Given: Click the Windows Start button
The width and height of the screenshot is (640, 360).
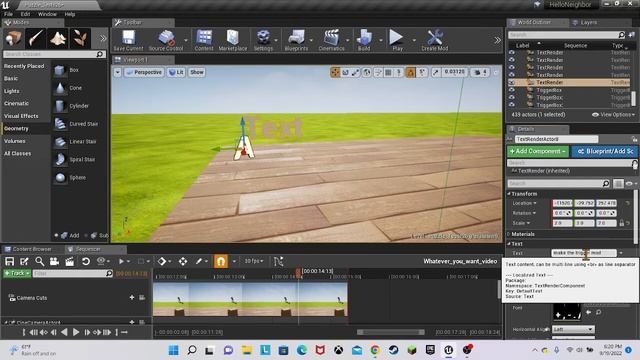Looking at the screenshot, I should pos(173,350).
